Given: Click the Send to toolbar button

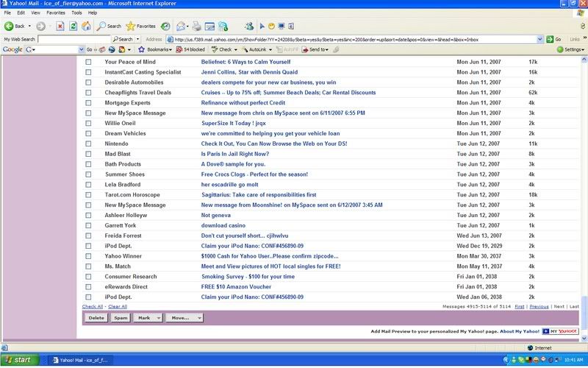Looking at the screenshot, I should pos(315,49).
